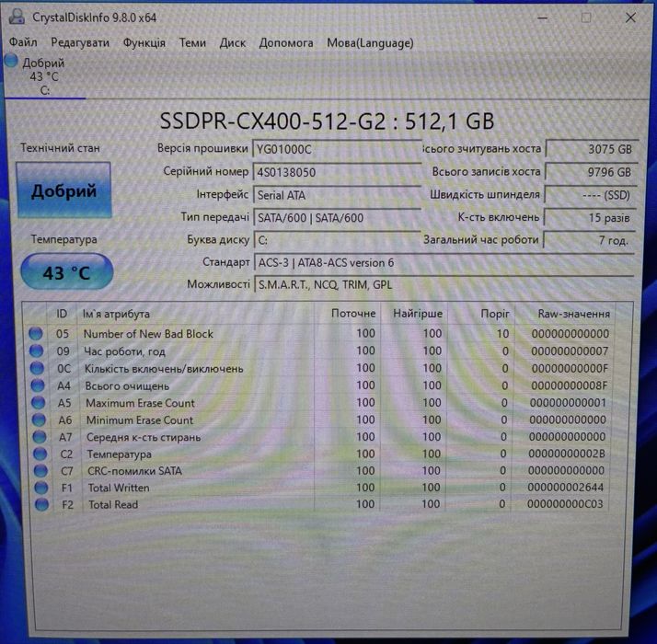Open the Функція menu
Screen dimensions: 657x644
tap(144, 42)
